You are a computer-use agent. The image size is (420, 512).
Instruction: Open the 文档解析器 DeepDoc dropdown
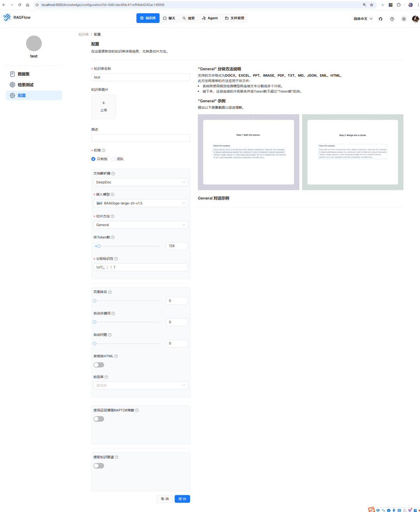pos(140,182)
